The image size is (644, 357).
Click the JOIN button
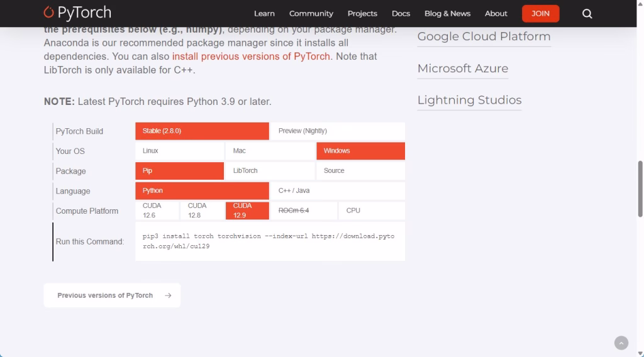point(540,14)
